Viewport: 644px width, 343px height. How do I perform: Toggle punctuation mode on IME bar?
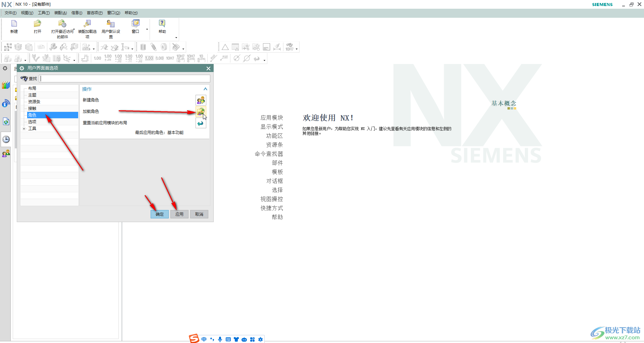point(212,339)
